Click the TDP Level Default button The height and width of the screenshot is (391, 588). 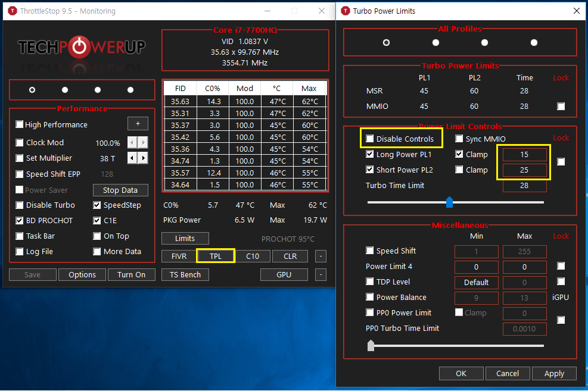[476, 282]
